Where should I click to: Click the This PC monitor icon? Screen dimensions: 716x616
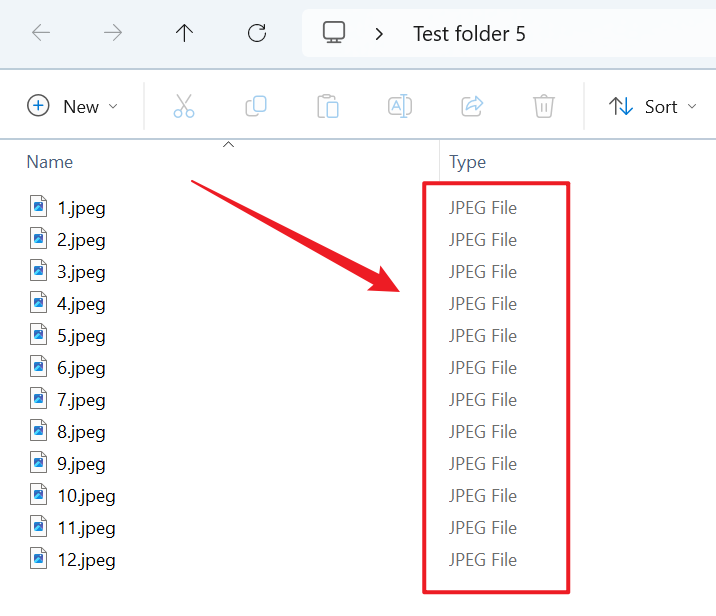coord(334,33)
